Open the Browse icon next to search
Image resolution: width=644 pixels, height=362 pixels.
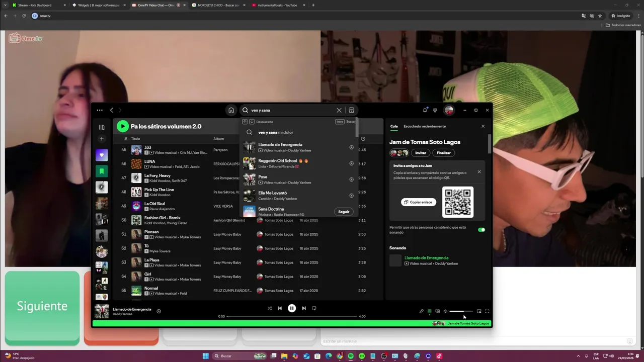(351, 110)
